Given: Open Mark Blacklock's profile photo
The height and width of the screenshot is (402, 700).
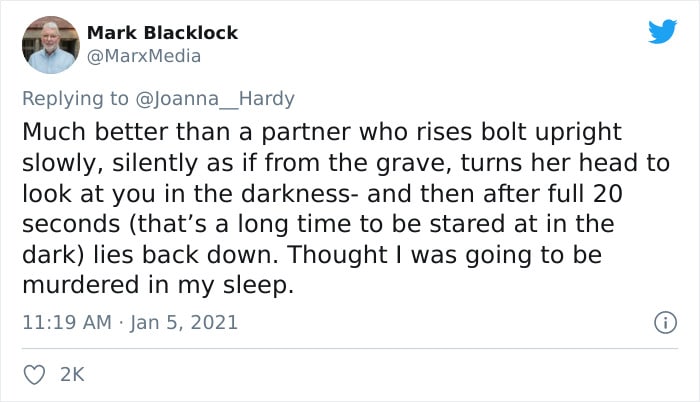Looking at the screenshot, I should click(x=50, y=45).
